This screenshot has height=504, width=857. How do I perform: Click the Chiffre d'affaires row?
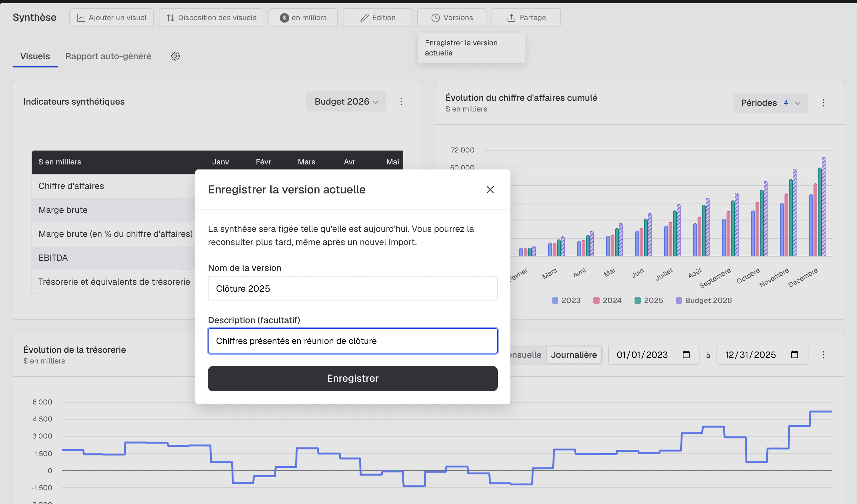[x=114, y=186]
